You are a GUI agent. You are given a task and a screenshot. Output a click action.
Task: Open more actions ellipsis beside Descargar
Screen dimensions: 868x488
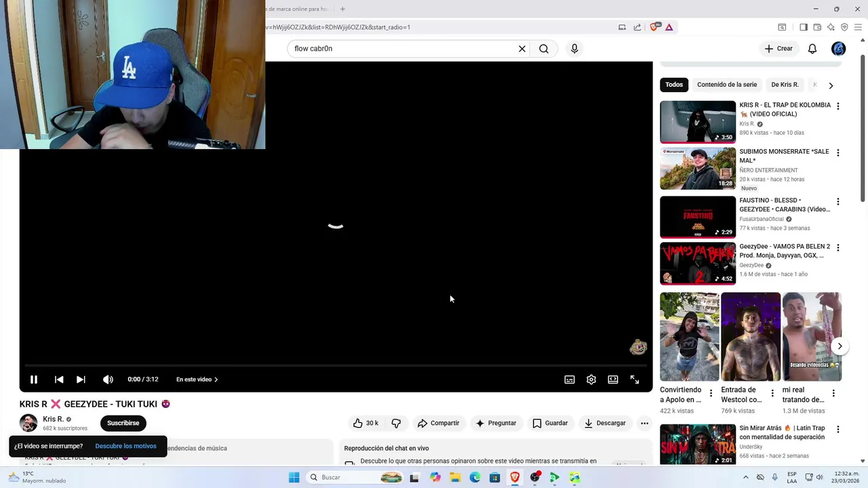click(x=644, y=423)
